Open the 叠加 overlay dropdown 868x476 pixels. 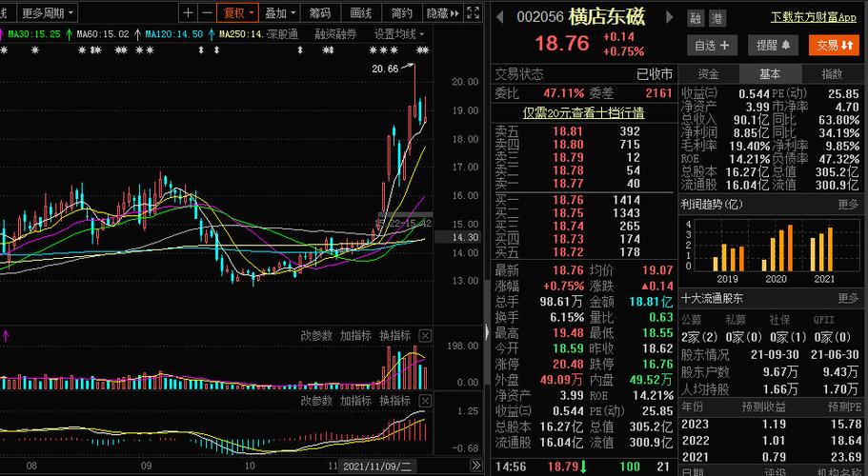(279, 12)
